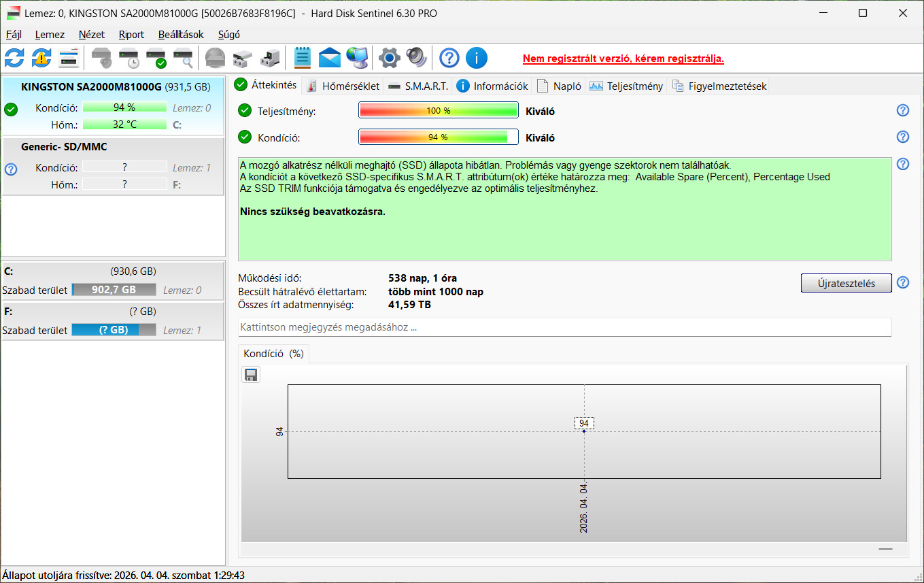Open the Nézet menu
This screenshot has height=583, width=924.
(x=92, y=34)
